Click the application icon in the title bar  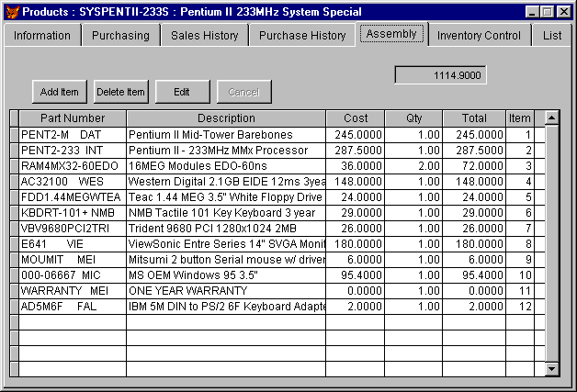coord(11,11)
